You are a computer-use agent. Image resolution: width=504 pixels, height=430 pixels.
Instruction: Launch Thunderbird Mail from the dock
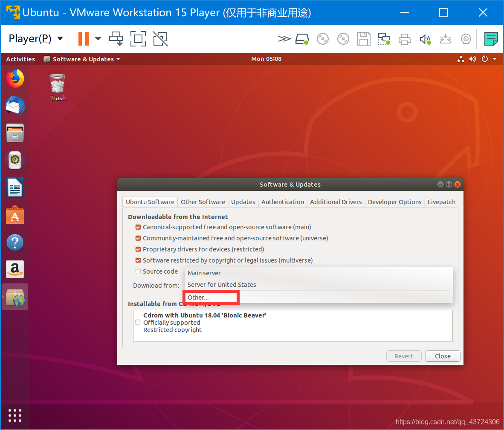click(x=15, y=106)
